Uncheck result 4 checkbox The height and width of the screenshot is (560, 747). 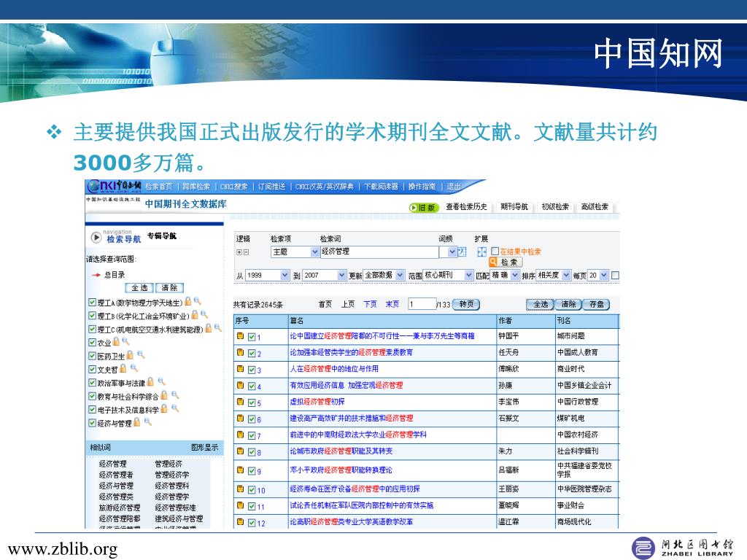click(x=252, y=386)
